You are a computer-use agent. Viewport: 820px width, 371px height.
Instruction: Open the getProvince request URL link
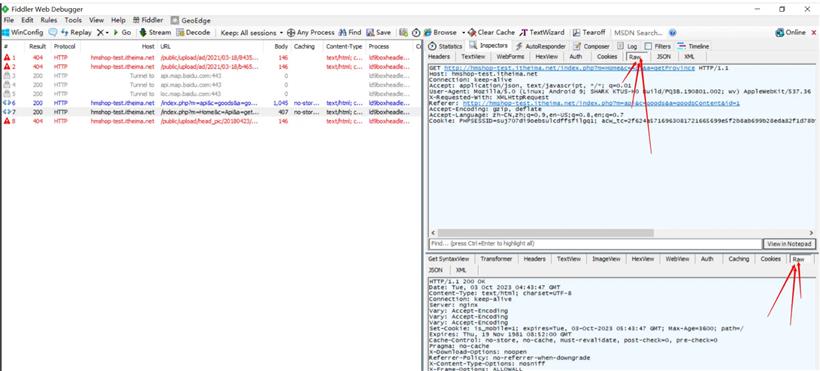coord(569,68)
